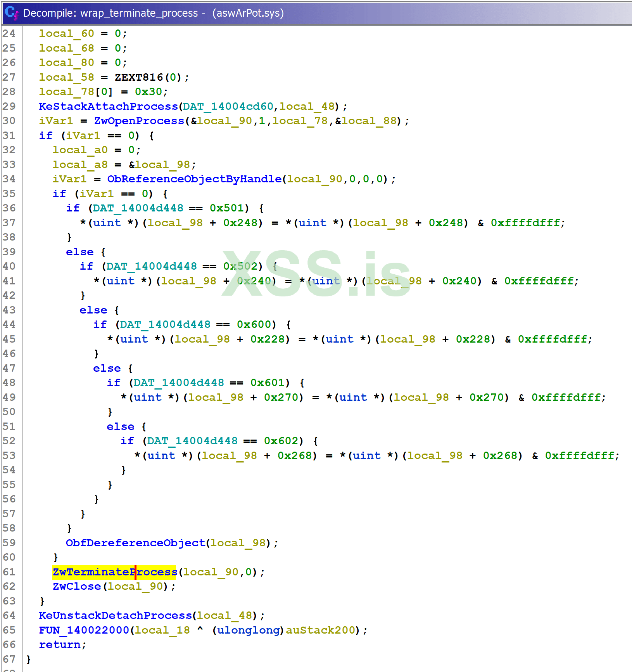Select the 0x501 constant on line 36

click(x=227, y=208)
